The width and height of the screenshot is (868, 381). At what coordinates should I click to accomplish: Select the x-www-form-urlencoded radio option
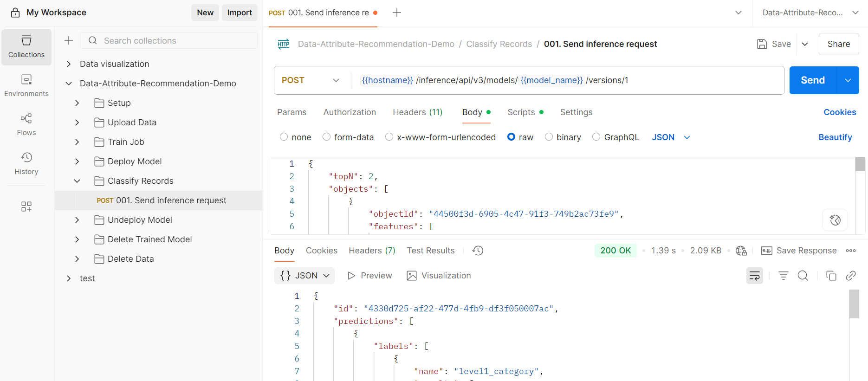click(389, 137)
